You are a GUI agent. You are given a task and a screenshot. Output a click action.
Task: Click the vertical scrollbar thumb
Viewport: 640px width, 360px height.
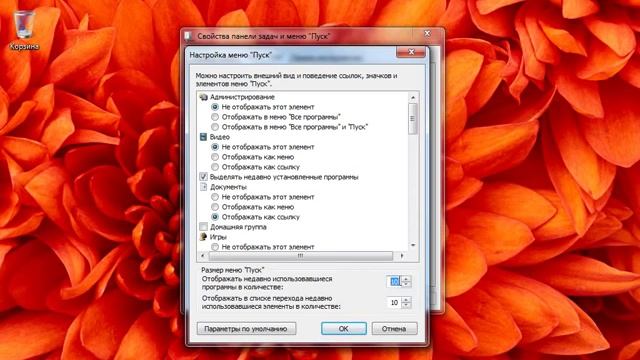coord(413,119)
